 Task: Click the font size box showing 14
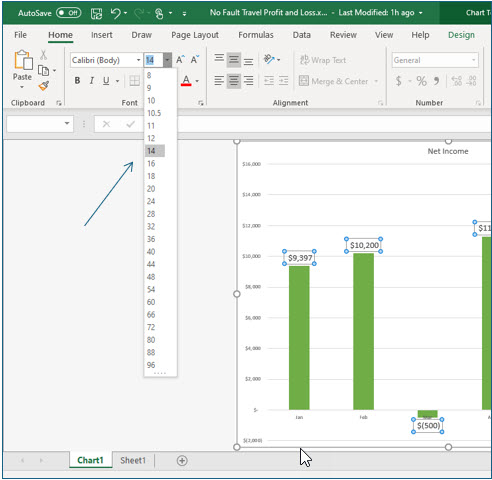point(153,60)
